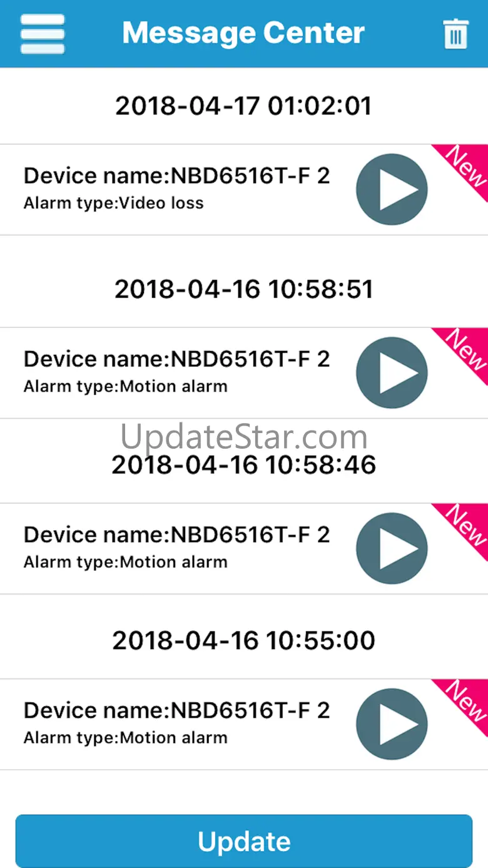Click New ribbon on 10:55:00 message
The image size is (488, 868).
coord(464,704)
